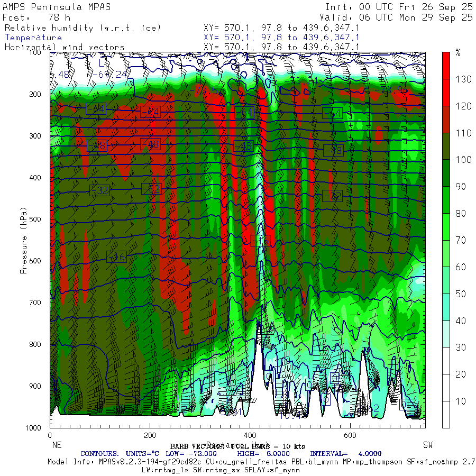
Task: Click the 'SW' cross-section endpoint label
Action: pos(428,445)
